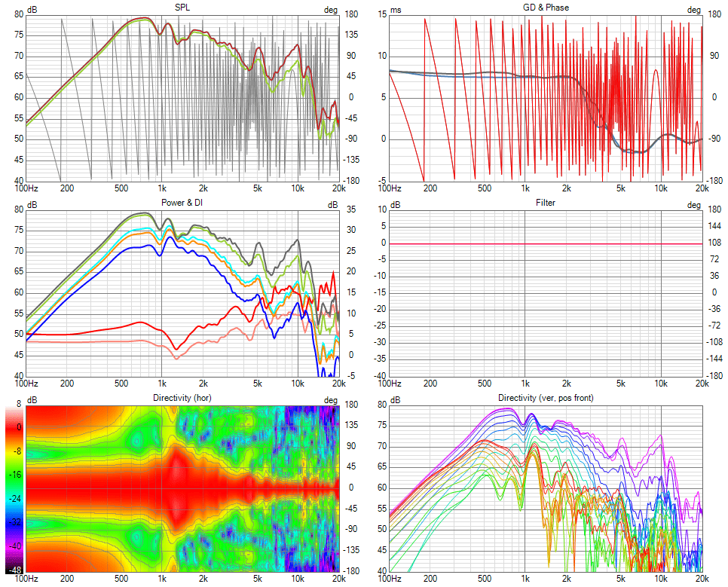Click the -40 dB axis value on the Filter chart

[381, 375]
